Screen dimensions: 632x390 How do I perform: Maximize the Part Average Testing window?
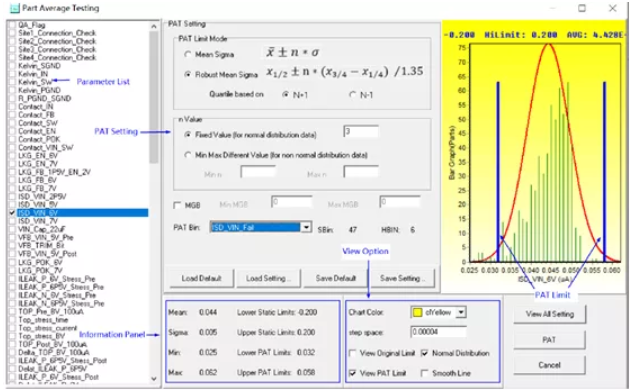click(x=582, y=8)
